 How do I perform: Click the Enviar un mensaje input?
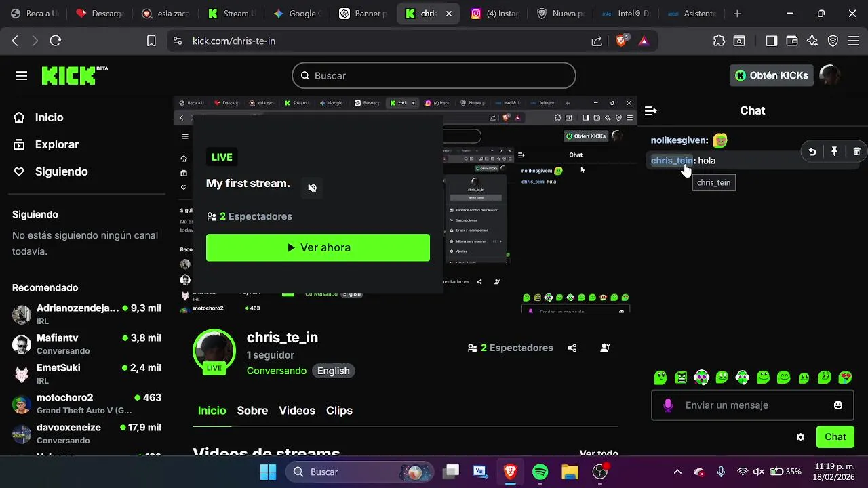click(x=751, y=405)
